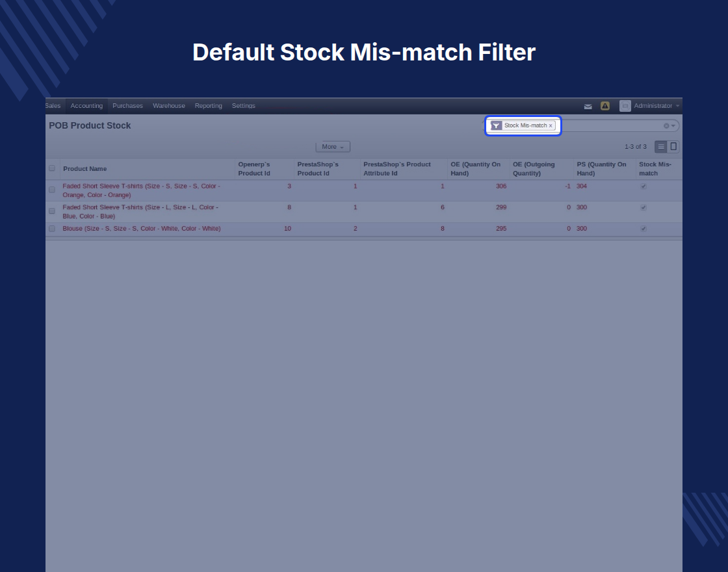
Task: Open the More dropdown button
Action: [333, 147]
